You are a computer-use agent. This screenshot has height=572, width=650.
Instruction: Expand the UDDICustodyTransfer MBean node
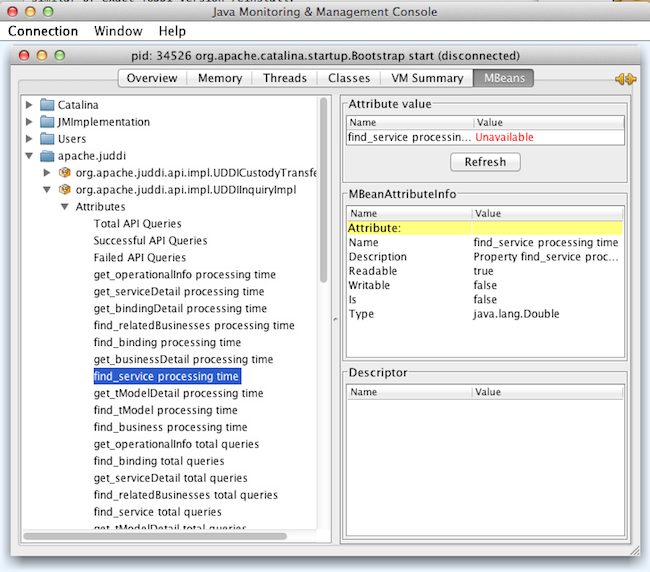click(47, 173)
